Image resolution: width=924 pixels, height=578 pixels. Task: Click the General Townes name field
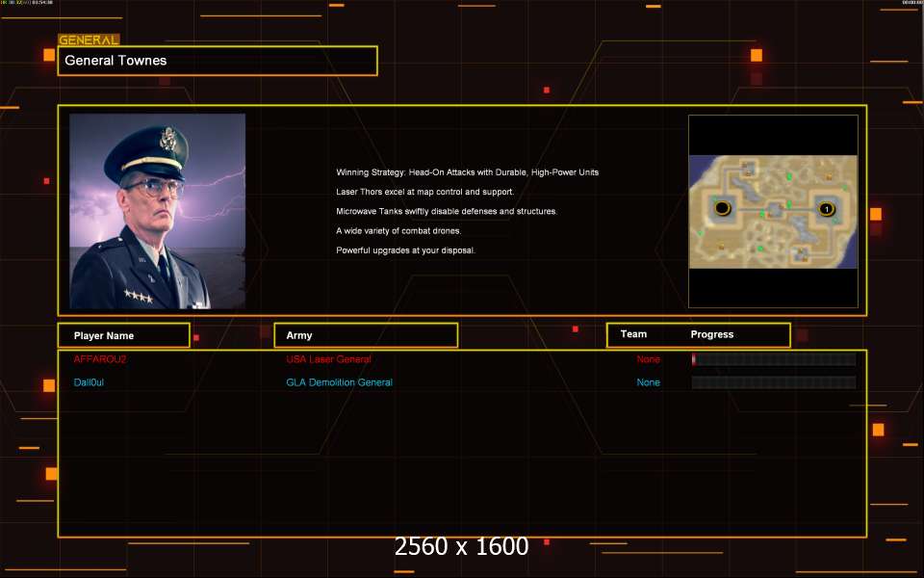[218, 61]
